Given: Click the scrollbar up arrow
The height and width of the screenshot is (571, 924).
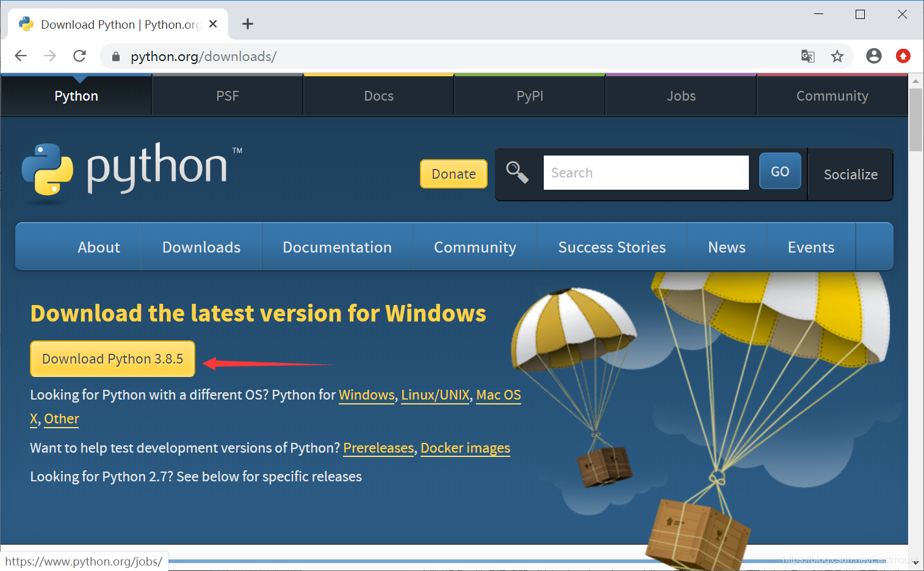Looking at the screenshot, I should coord(915,81).
